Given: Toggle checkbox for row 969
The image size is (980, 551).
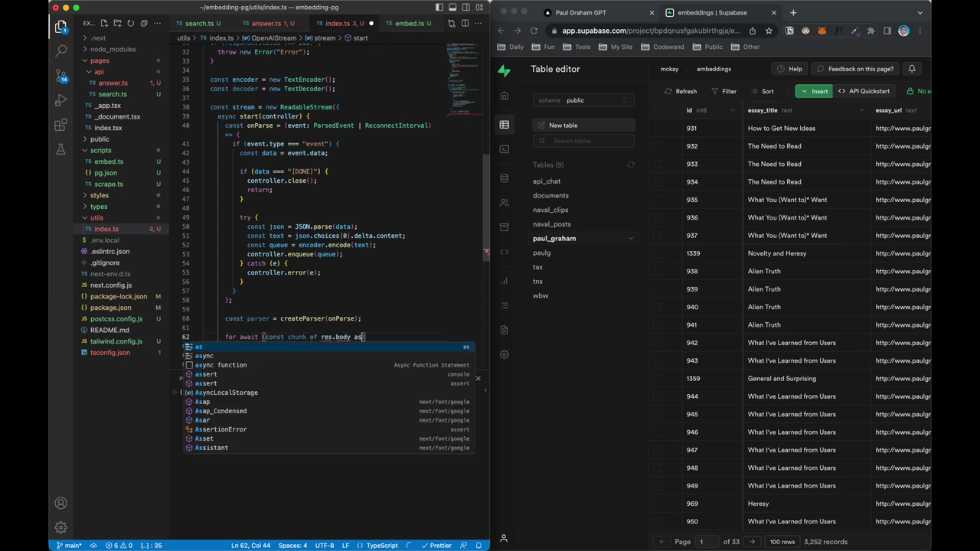Looking at the screenshot, I should point(658,504).
